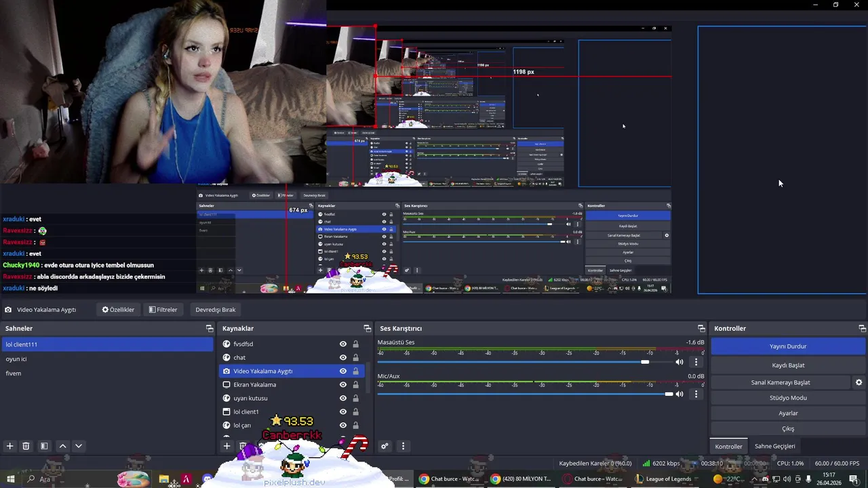Select the uyarı kutusu source row
Screen dimensions: 868x488
click(x=292, y=399)
